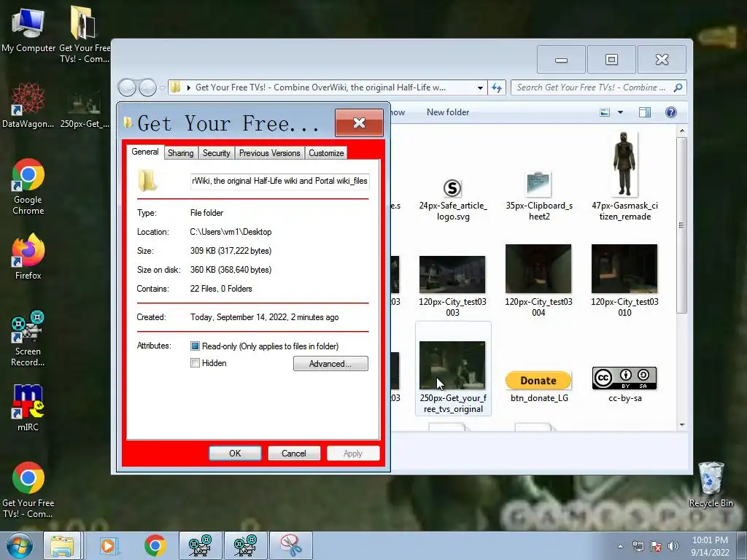The width and height of the screenshot is (747, 560).
Task: Open Chrome from the taskbar
Action: click(155, 545)
